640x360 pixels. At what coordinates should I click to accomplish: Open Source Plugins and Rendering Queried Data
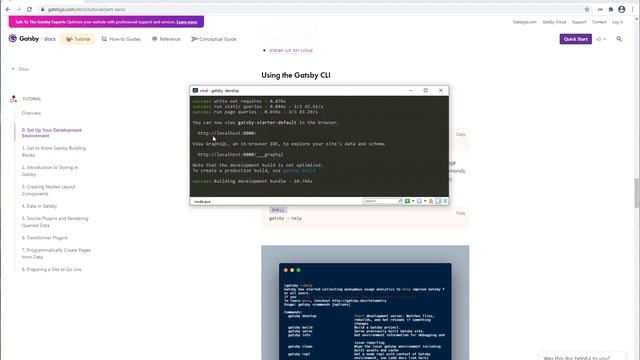pyautogui.click(x=55, y=222)
